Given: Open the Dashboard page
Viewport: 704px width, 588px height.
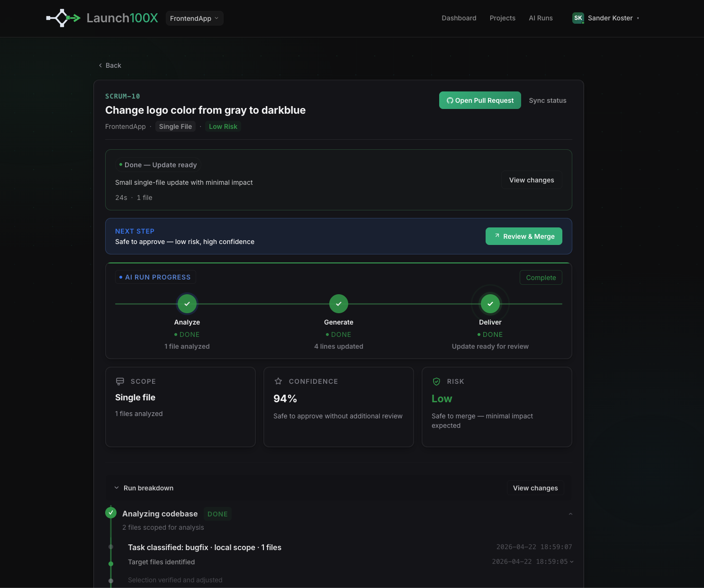Looking at the screenshot, I should click(x=459, y=18).
